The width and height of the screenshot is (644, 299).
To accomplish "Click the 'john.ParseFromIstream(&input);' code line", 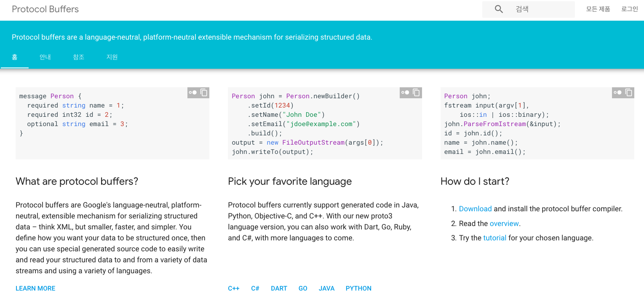I will (x=502, y=124).
